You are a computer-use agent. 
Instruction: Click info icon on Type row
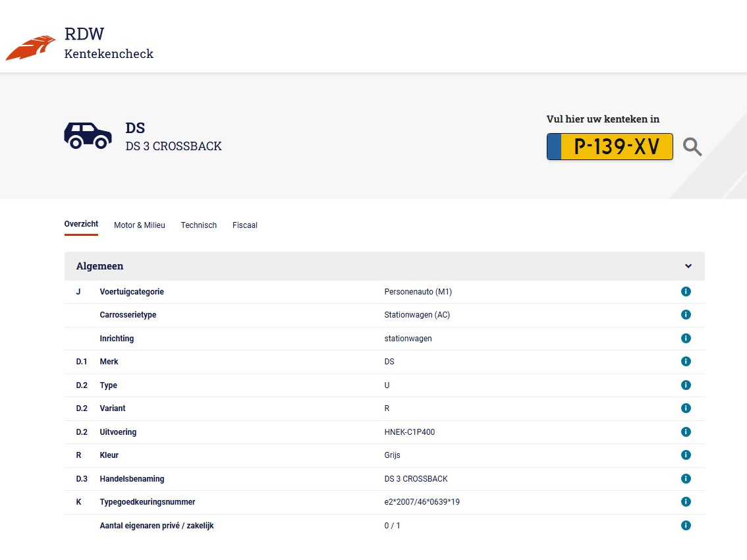point(686,385)
